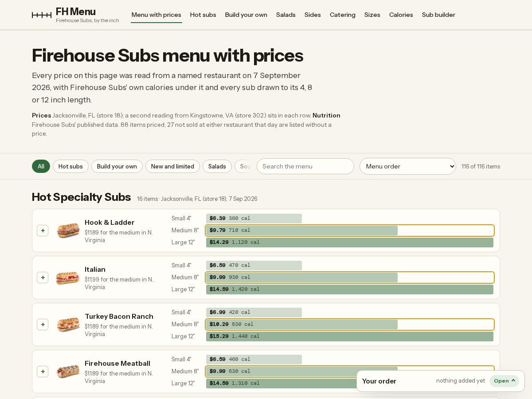Select Hook & Ladder Small 4" $6.39 bar
Viewport: 532px width, 399px height.
click(254, 219)
